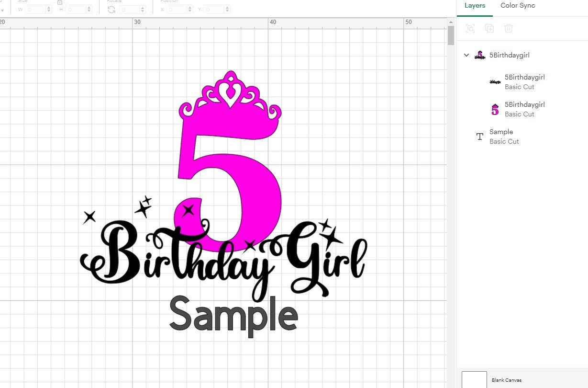
Task: Select the gray Sample text on canvas
Action: [233, 316]
